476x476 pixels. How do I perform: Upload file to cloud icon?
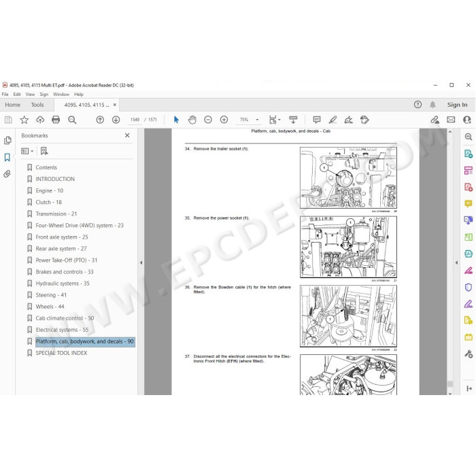40,120
